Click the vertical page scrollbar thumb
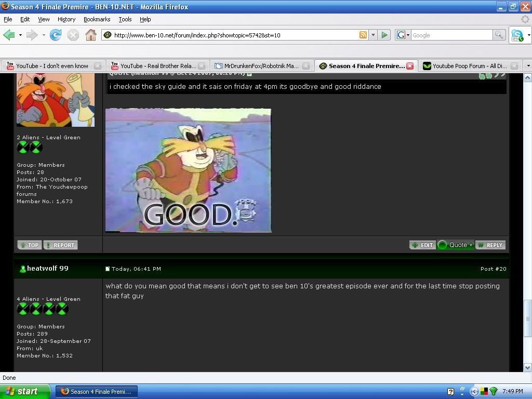532x399 pixels. pyautogui.click(x=528, y=317)
